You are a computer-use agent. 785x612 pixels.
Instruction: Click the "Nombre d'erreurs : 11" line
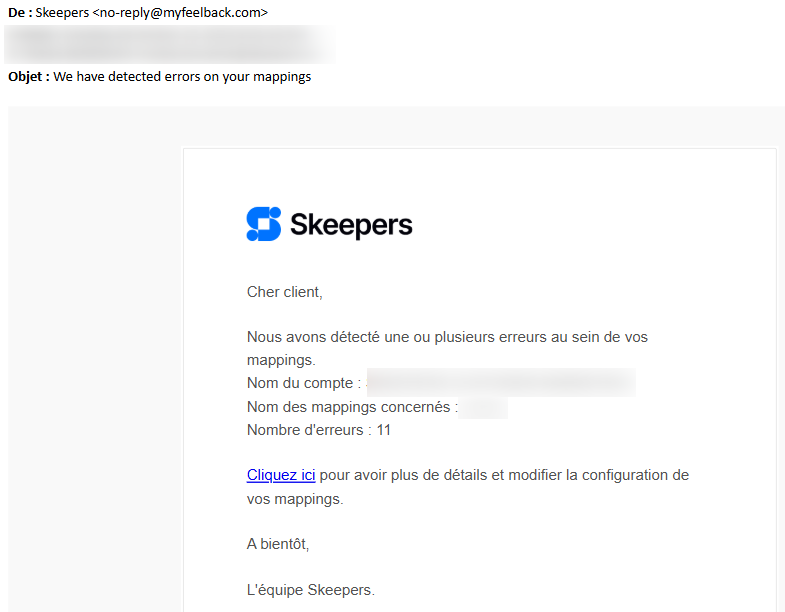(319, 430)
